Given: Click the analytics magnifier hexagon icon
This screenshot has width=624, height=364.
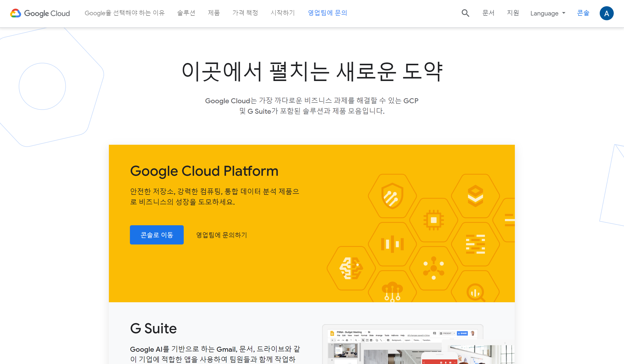Looking at the screenshot, I should (475, 292).
